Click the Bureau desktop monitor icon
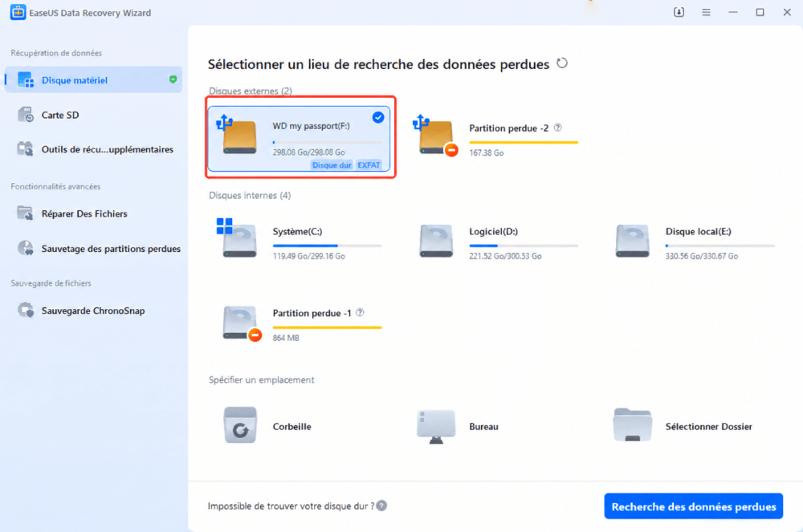The width and height of the screenshot is (803, 532). point(436,426)
